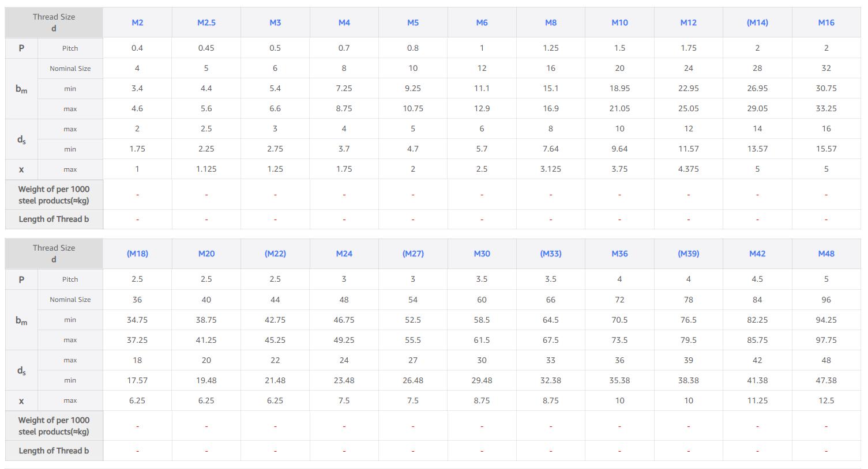868x469 pixels.
Task: Select the M20 thread size link
Action: coord(206,254)
